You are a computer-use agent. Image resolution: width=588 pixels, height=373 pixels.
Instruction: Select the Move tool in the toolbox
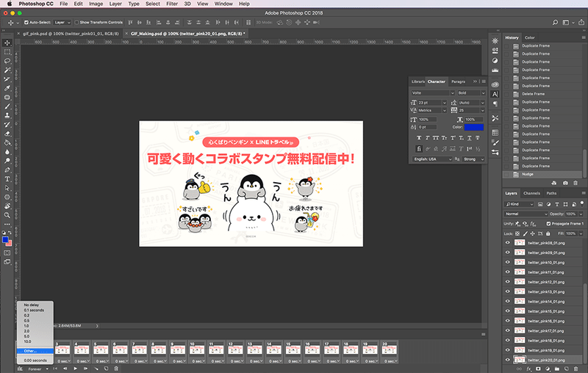coord(7,43)
